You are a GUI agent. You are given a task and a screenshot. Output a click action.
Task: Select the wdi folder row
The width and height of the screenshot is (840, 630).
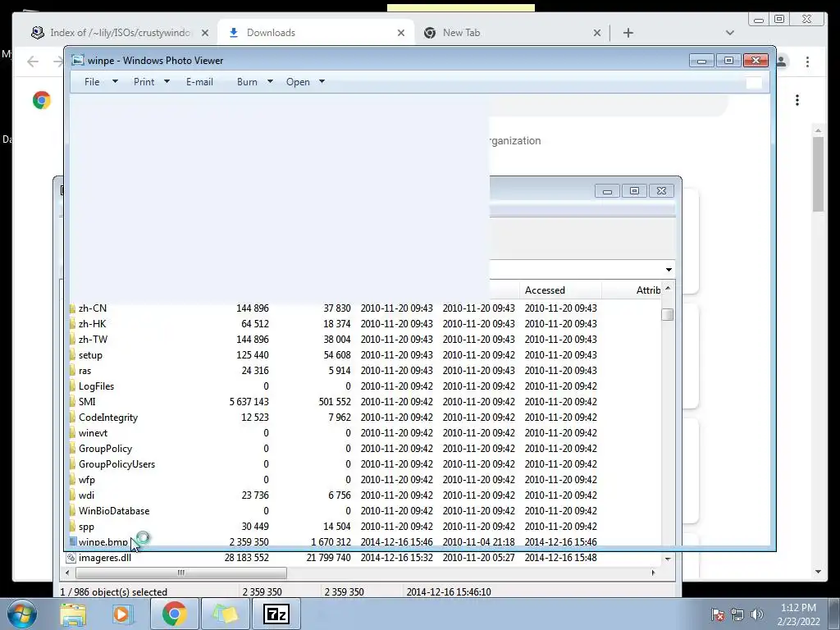click(x=364, y=495)
